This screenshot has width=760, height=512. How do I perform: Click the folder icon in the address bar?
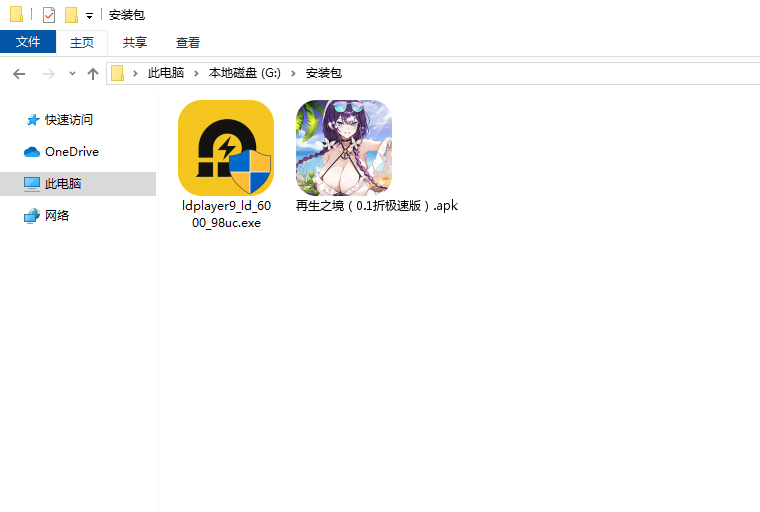118,73
